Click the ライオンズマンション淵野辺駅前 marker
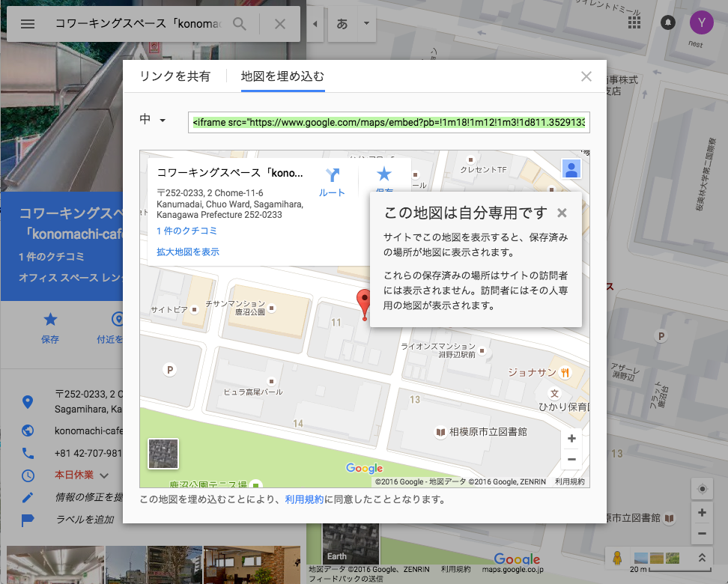The height and width of the screenshot is (584, 728). (482, 350)
